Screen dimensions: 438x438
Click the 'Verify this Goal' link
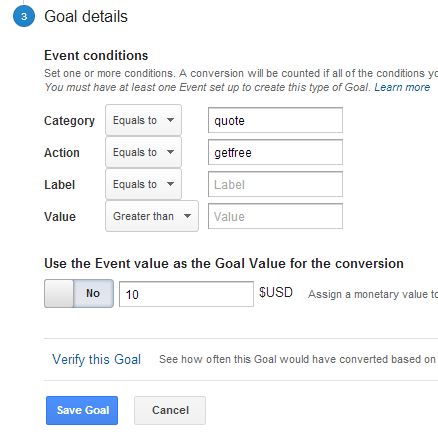[x=96, y=359]
